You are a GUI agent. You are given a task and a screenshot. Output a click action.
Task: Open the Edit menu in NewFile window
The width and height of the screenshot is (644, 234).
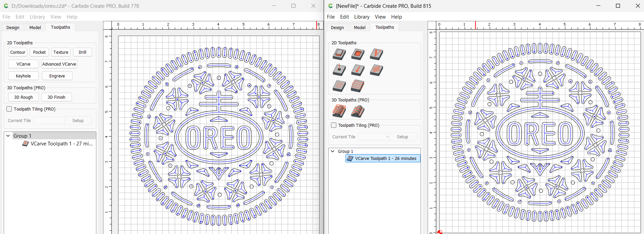pos(344,17)
